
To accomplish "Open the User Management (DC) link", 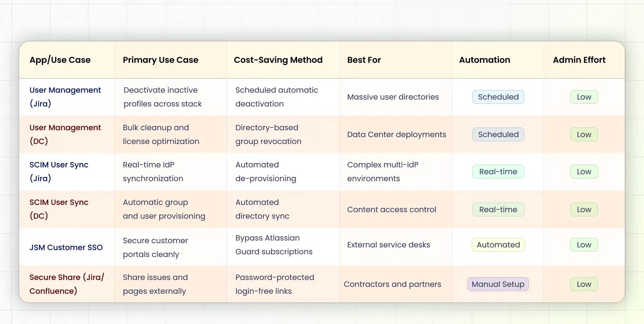I will tap(65, 134).
